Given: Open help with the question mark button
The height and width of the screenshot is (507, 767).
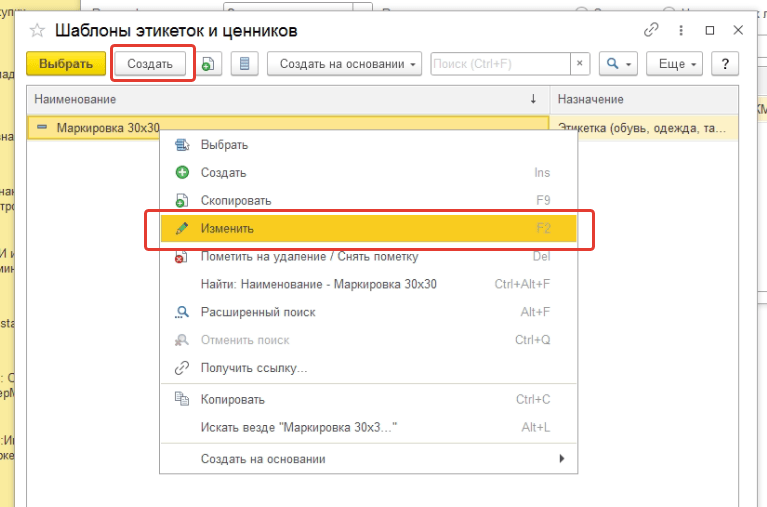Looking at the screenshot, I should pyautogui.click(x=724, y=64).
